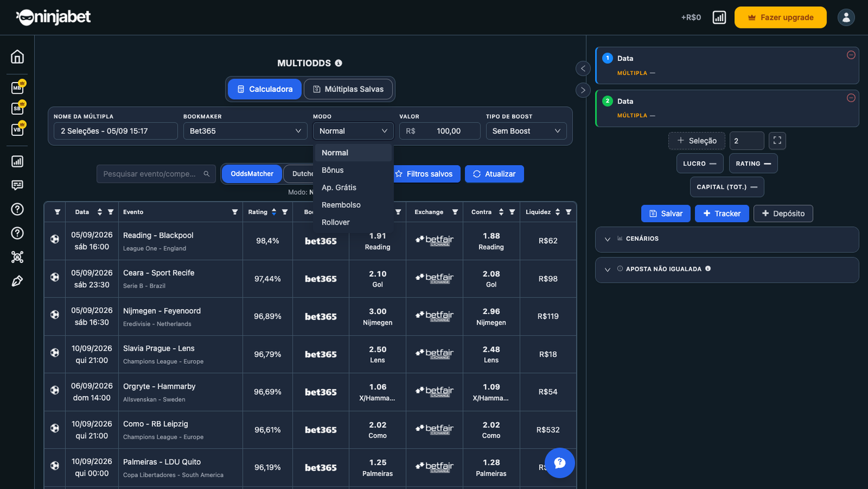The image size is (868, 489).
Task: Open the Home icon in the sidebar
Action: click(x=17, y=56)
